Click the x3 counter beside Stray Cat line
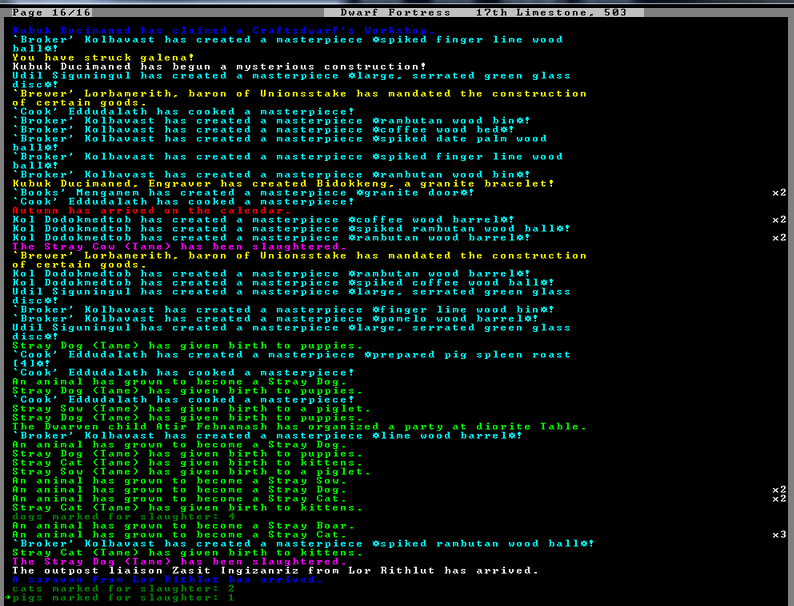 [x=779, y=535]
